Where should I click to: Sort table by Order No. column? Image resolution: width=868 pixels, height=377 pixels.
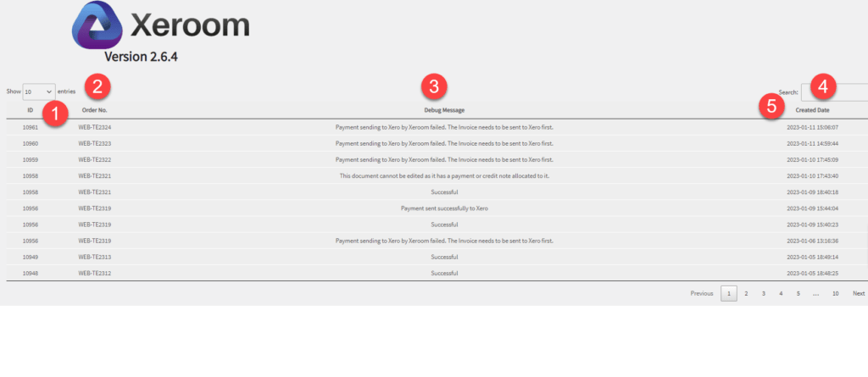pos(95,110)
